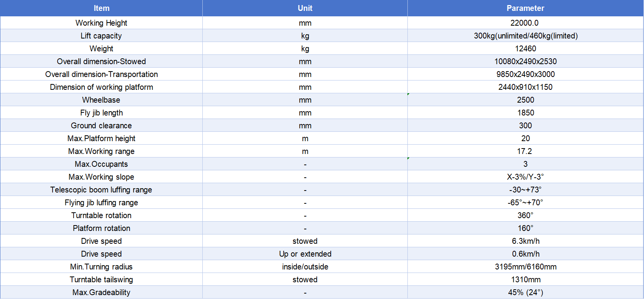The height and width of the screenshot is (299, 644).
Task: Select the 160° rotation value
Action: pos(525,228)
